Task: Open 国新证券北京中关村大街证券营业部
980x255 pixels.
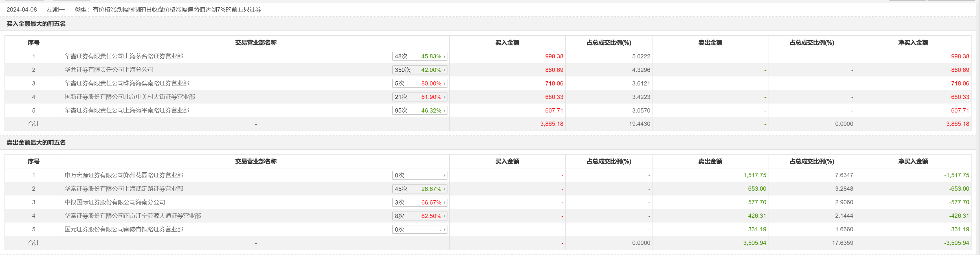Action: (130, 97)
